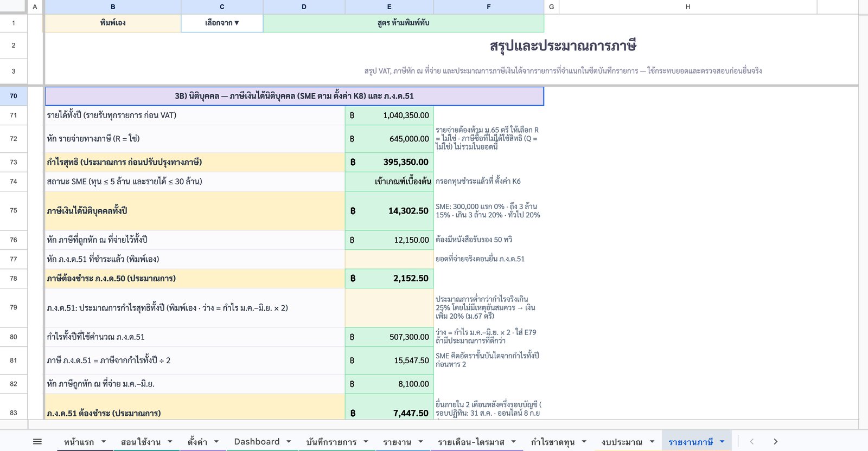
Task: Click the withheld tax value 12,150.00
Action: click(x=390, y=240)
